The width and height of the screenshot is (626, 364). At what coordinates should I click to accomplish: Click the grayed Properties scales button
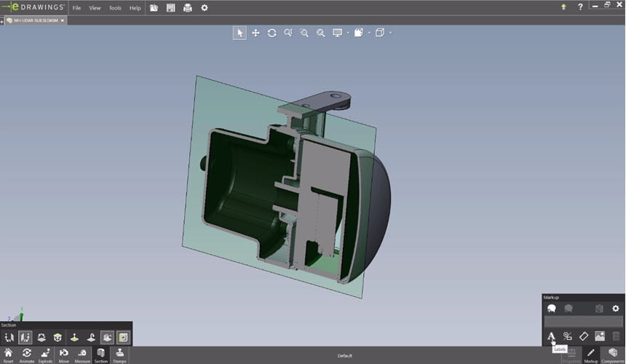click(571, 355)
